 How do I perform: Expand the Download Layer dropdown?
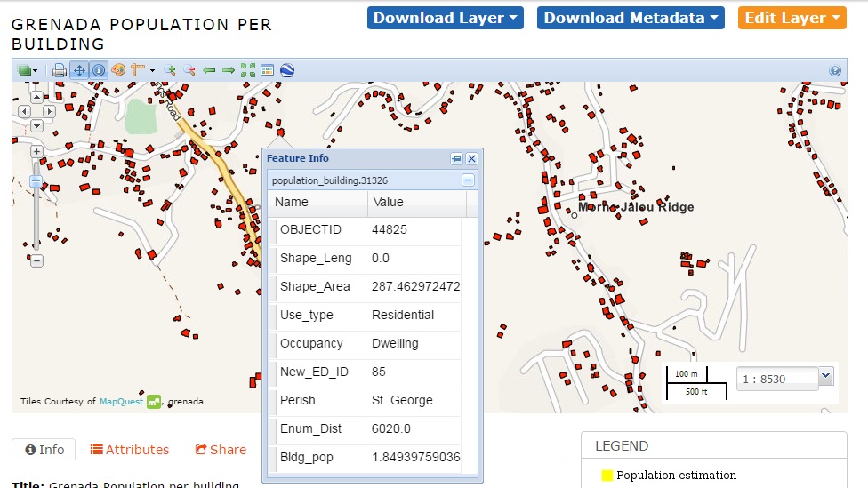click(x=445, y=18)
